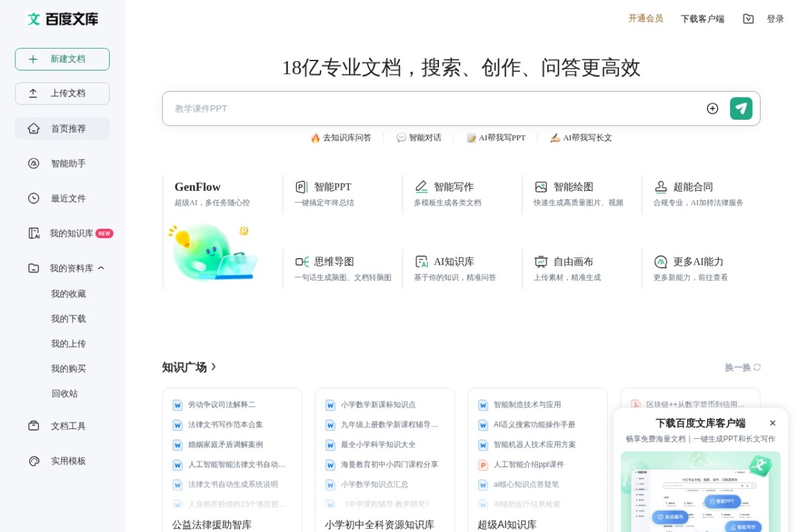
Task: Click the folder icon beside 我的资料库
Action: coord(34,268)
